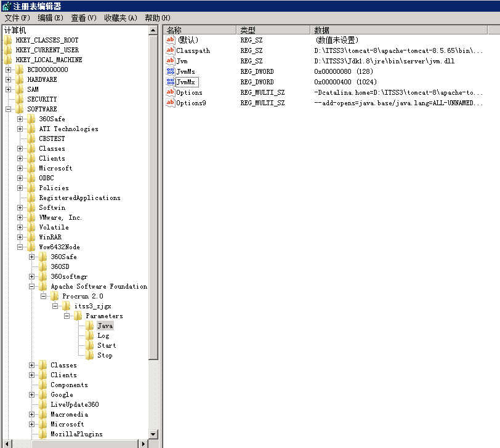Open the 编辑(E) menu
500x448 pixels.
tap(50, 18)
